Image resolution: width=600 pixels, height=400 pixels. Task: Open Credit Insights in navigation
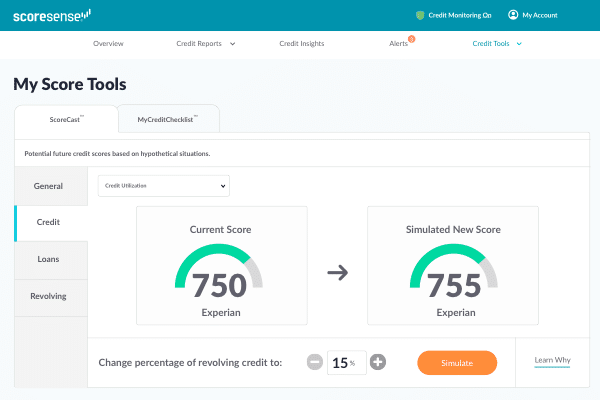click(301, 44)
